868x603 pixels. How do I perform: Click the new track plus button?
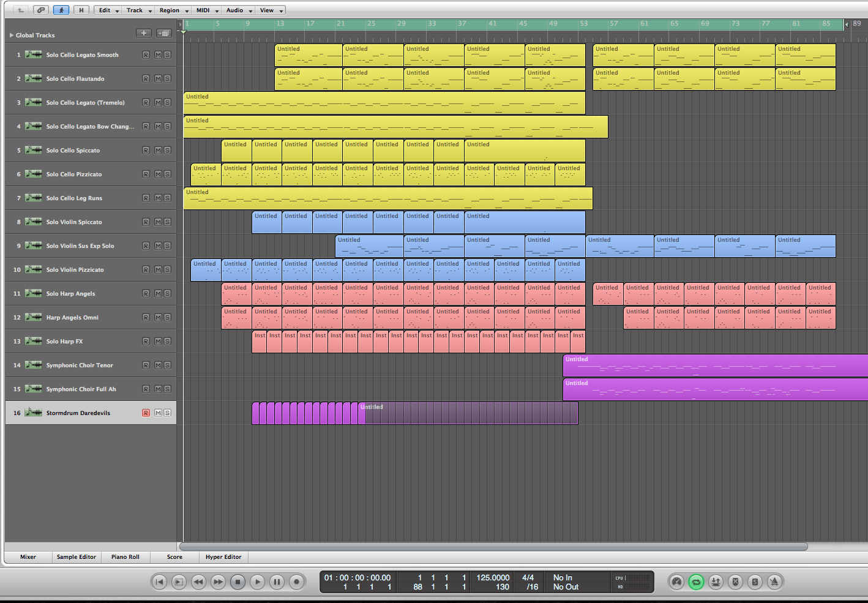click(144, 33)
